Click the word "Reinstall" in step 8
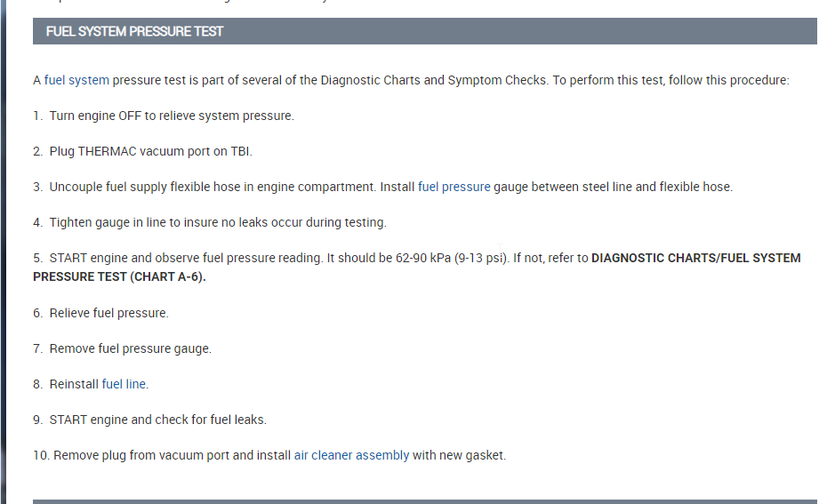The image size is (827, 504). point(74,384)
